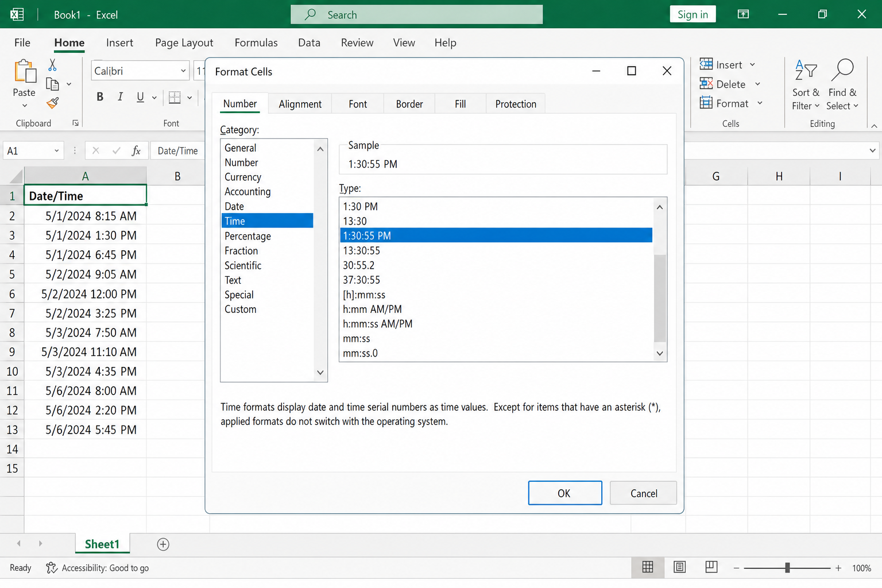Choose the 13:30:55 time type
This screenshot has height=588, width=882.
[497, 250]
